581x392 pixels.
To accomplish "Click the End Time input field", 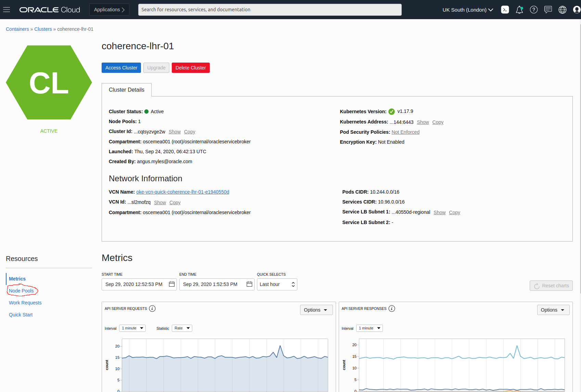I will (x=217, y=284).
